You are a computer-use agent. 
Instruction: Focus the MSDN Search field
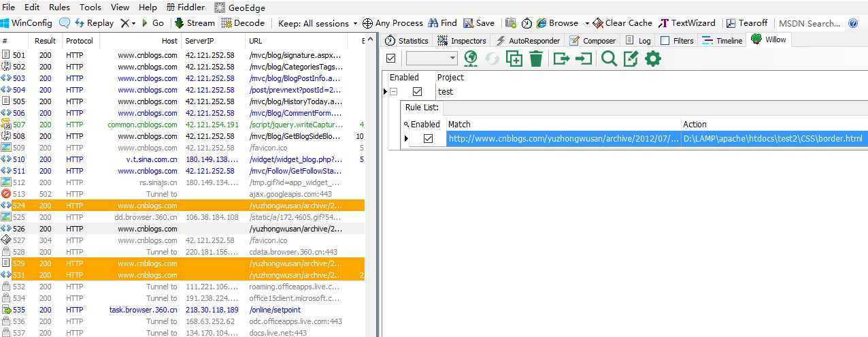(809, 23)
